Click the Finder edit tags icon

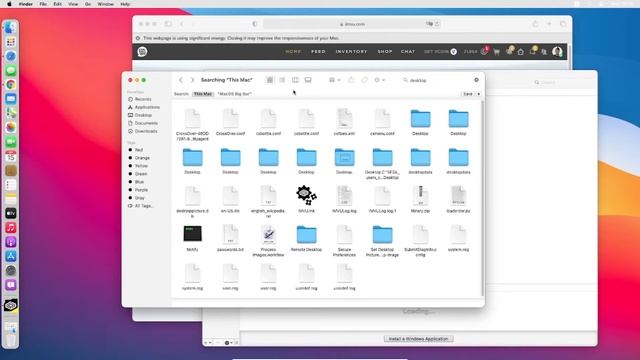point(364,80)
